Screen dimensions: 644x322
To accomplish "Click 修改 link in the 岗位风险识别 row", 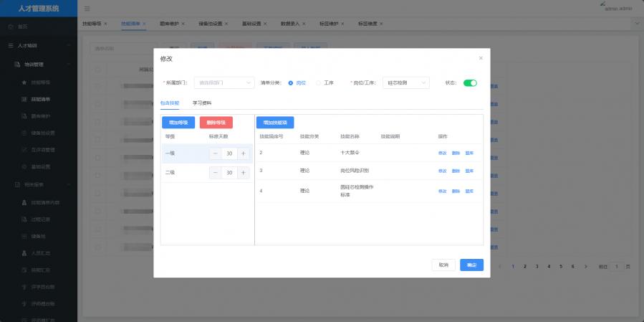I will (x=442, y=171).
